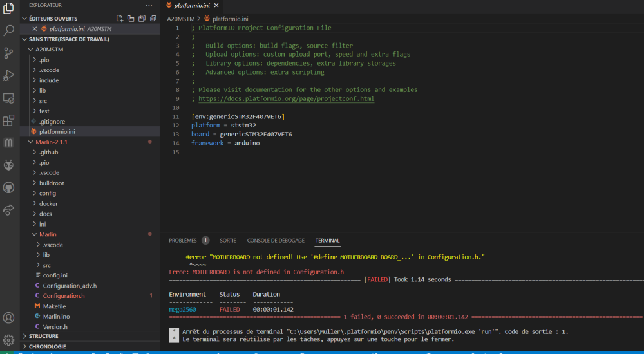Open the GitHub panel icon

click(x=9, y=187)
